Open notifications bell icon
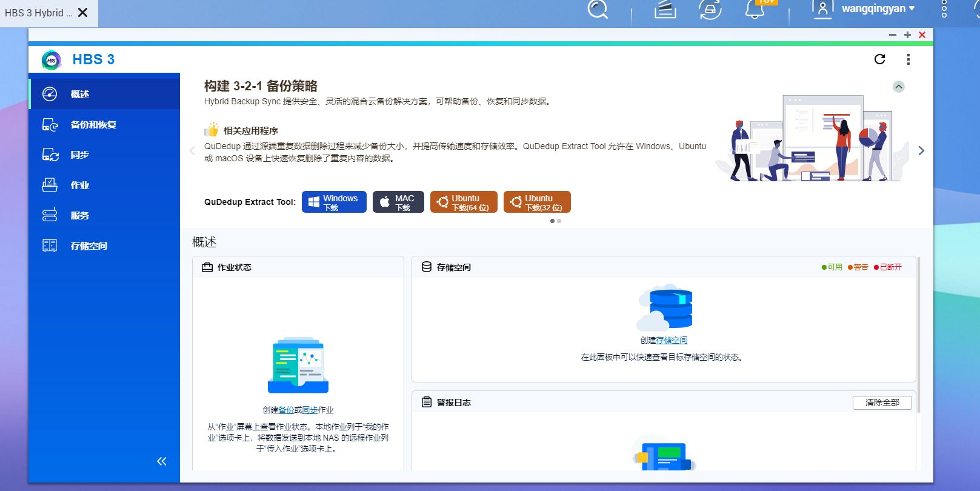 [x=755, y=9]
